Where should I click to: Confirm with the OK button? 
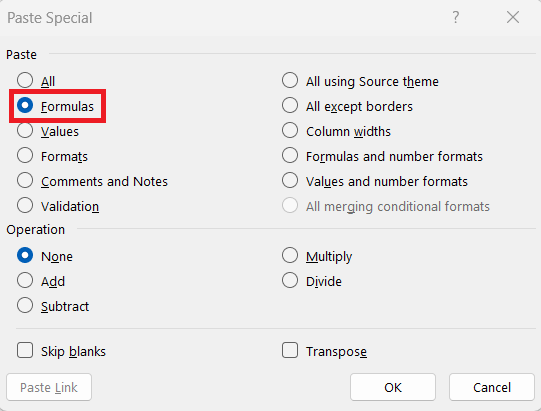pos(393,387)
